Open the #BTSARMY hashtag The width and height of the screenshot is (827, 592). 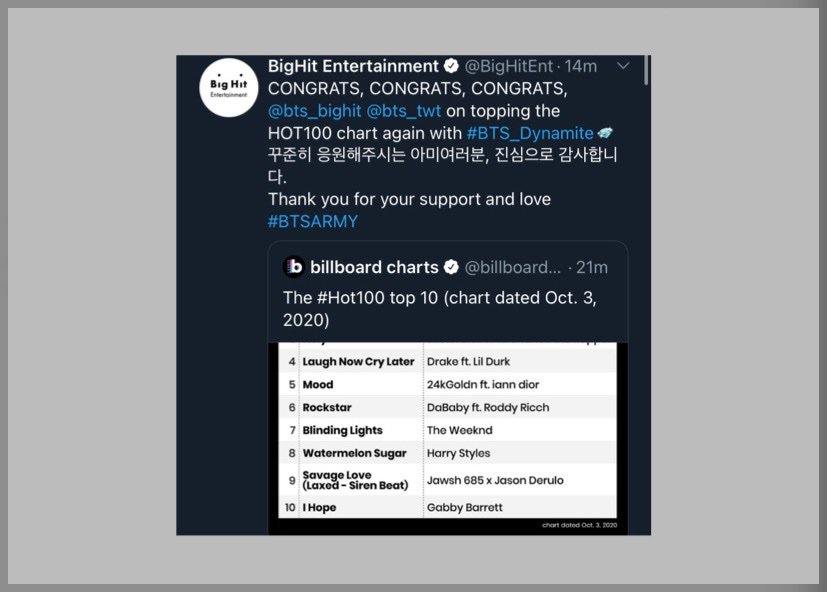(313, 221)
